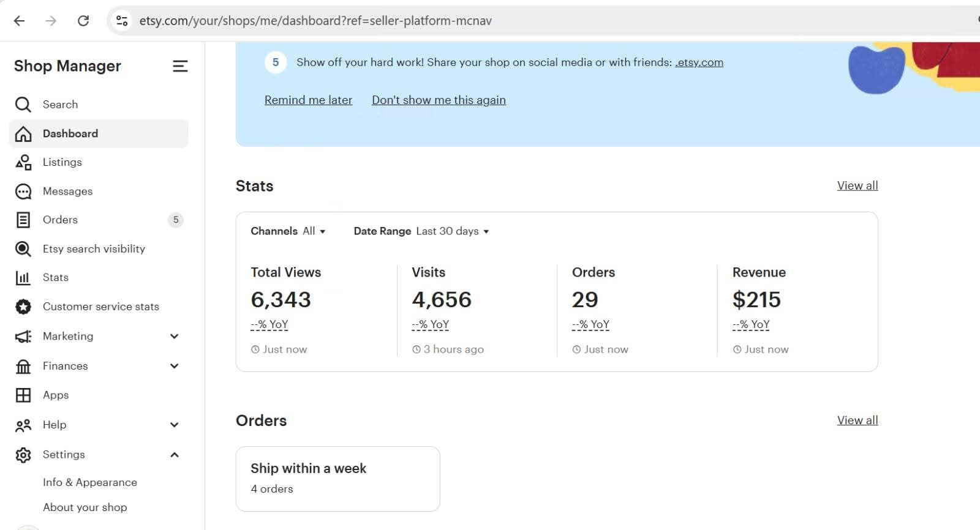Collapse the Shop Manager sidebar menu

[x=179, y=66]
